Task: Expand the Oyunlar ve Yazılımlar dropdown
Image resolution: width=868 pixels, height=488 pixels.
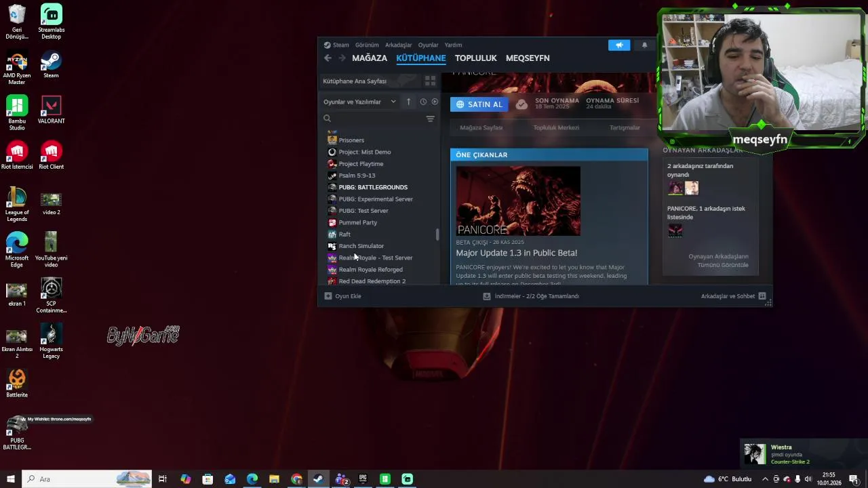Action: (x=360, y=102)
